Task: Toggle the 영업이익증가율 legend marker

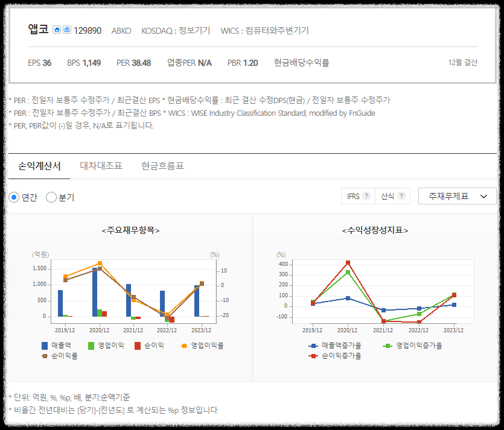Action: click(388, 346)
